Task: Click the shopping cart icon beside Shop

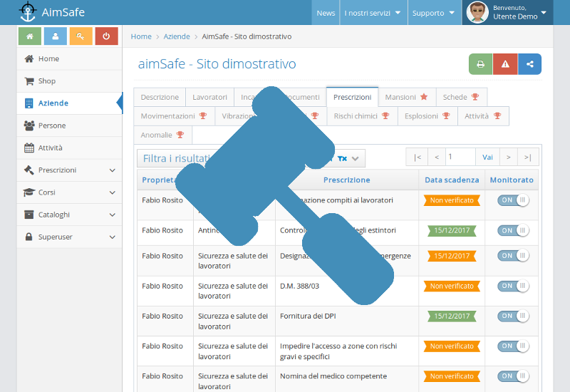Action: 29,81
